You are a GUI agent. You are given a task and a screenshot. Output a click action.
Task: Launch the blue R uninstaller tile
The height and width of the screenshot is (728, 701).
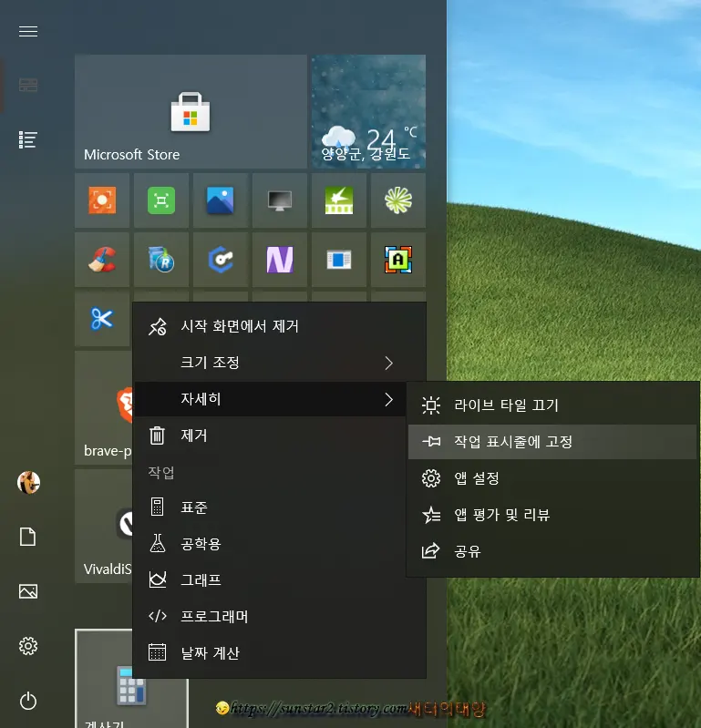[x=161, y=260]
